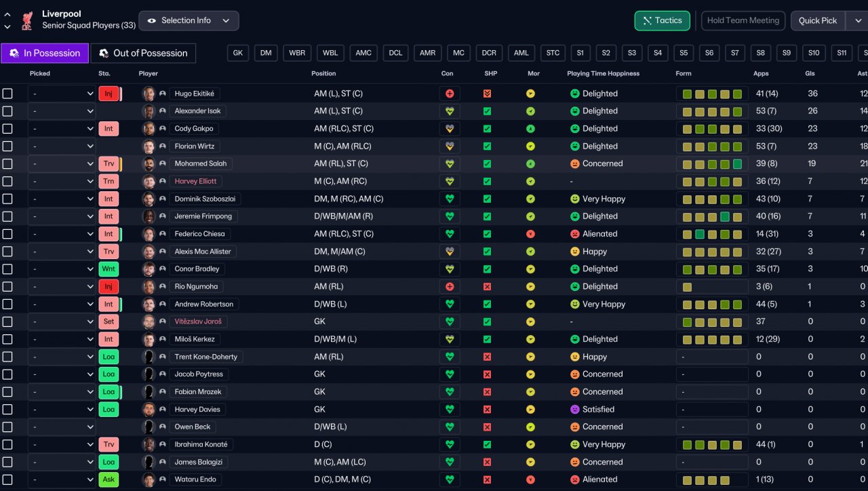Click Mohamed Salah's Concerned face icon

pos(575,163)
